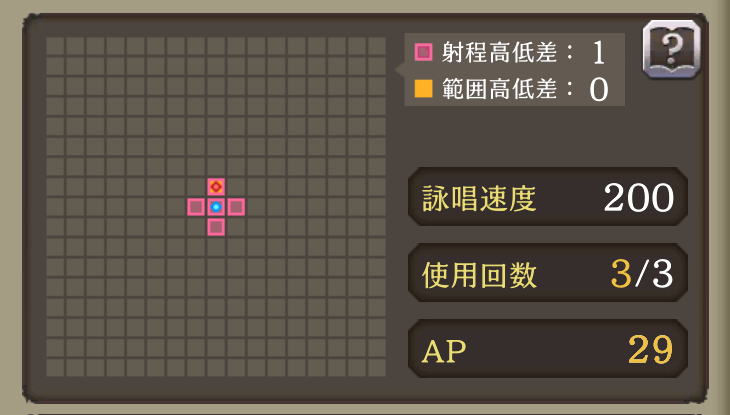This screenshot has height=415, width=730.
Task: Click the AP value 29
Action: 650,350
